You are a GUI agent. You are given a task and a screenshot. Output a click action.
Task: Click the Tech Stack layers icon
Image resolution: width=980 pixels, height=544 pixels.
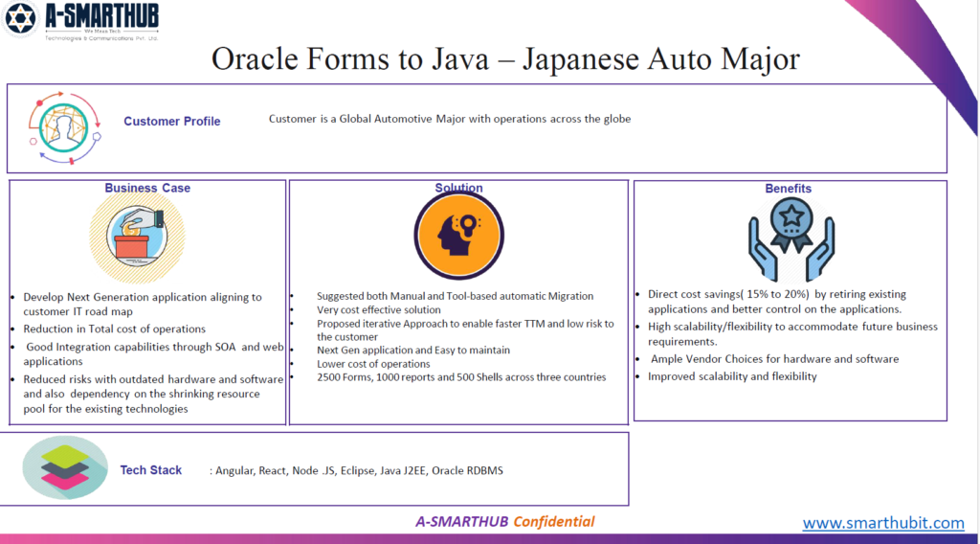[x=65, y=467]
